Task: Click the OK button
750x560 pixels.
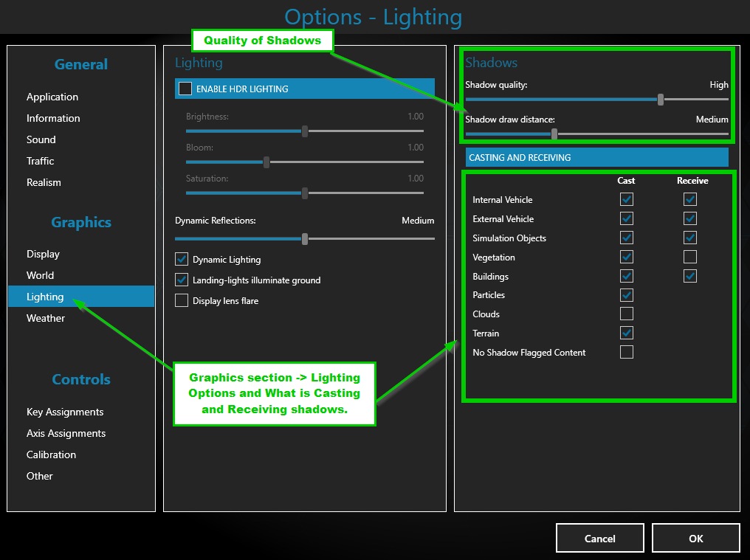Action: (695, 539)
